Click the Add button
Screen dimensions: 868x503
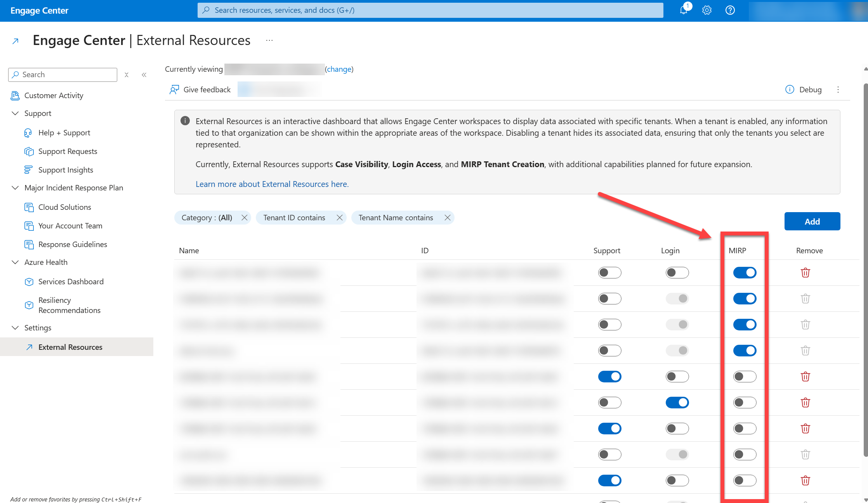point(812,221)
